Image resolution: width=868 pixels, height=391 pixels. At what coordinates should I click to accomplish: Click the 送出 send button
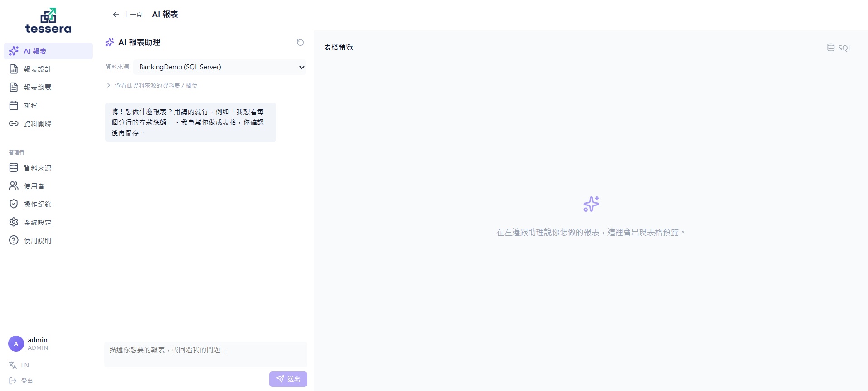pyautogui.click(x=288, y=379)
